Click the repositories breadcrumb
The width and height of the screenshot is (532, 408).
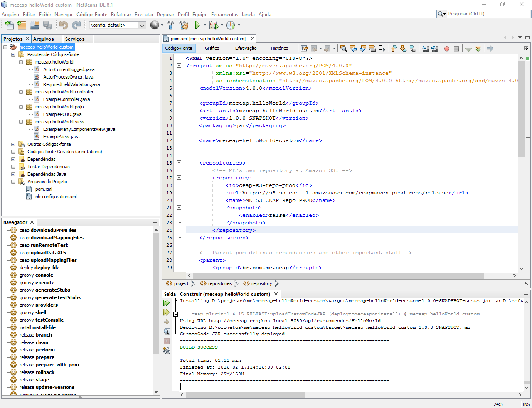220,283
